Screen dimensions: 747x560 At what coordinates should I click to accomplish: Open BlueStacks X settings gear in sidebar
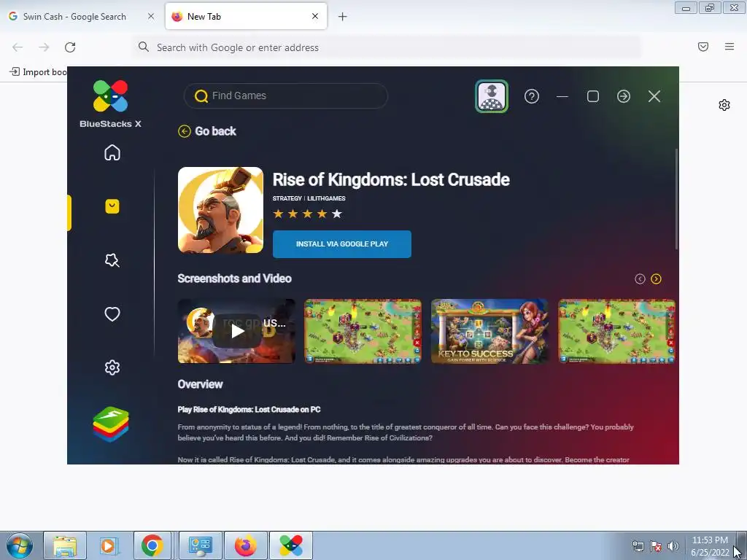tap(112, 367)
